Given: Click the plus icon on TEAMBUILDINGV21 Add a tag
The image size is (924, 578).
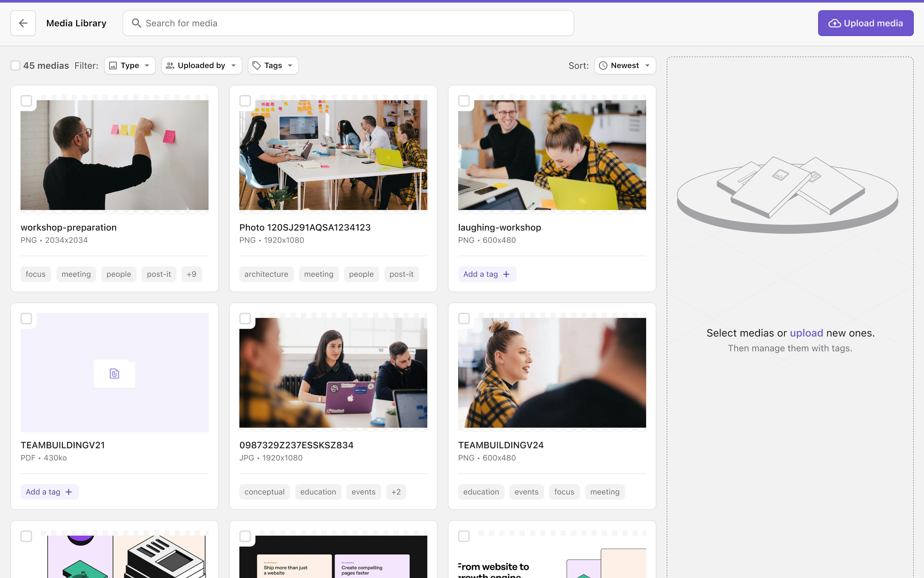Looking at the screenshot, I should [x=69, y=492].
